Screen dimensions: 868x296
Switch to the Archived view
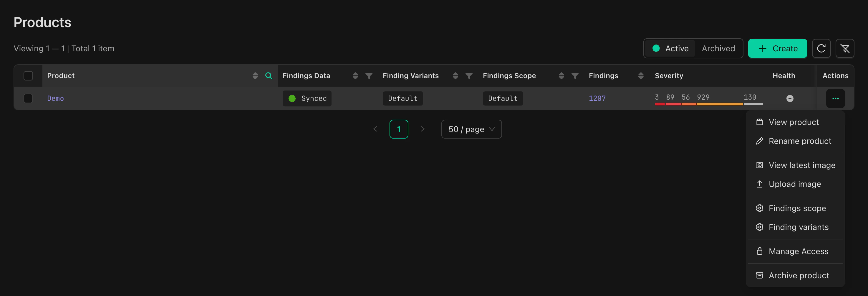718,48
